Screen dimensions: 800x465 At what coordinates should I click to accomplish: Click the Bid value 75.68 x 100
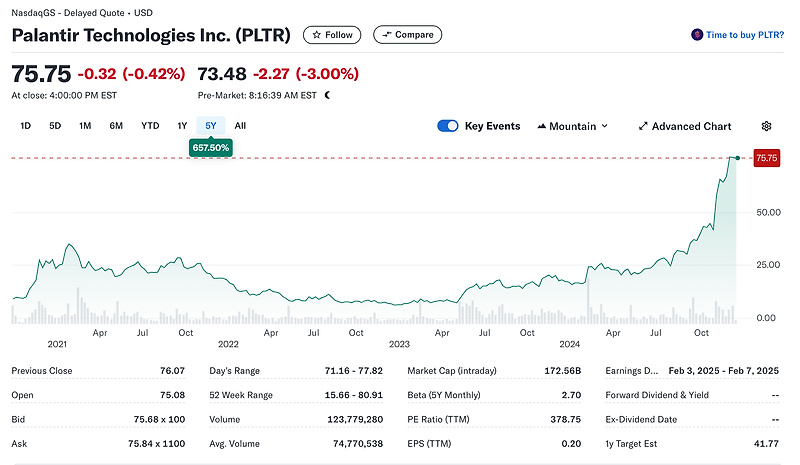(159, 419)
